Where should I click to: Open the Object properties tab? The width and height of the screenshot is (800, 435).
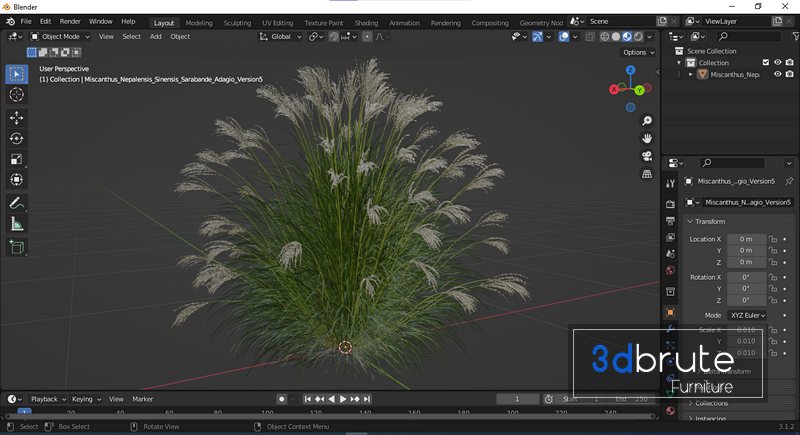tap(670, 312)
